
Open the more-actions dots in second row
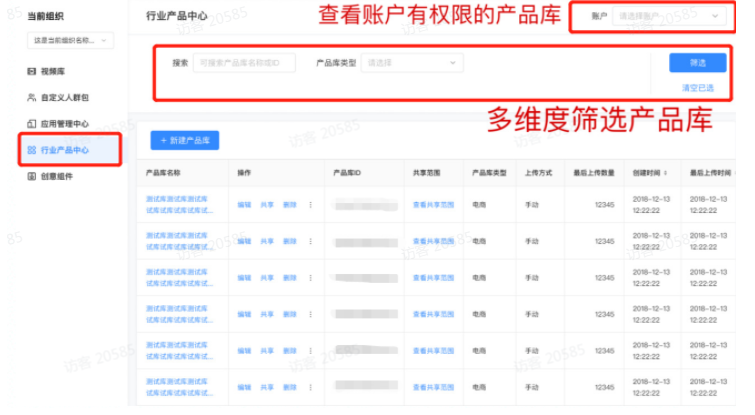click(311, 241)
